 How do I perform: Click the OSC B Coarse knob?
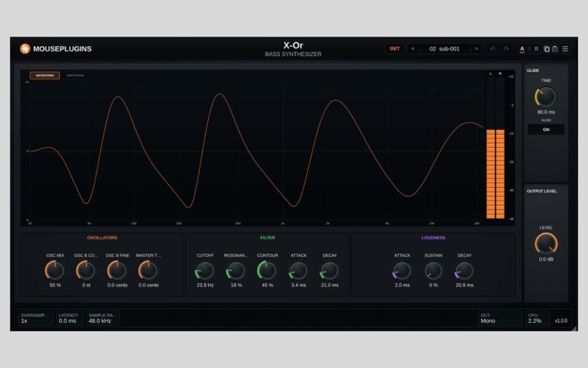tap(86, 270)
